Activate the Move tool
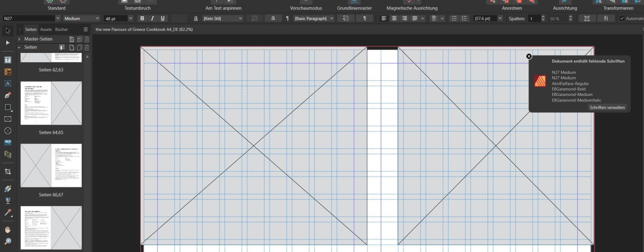Screen dimensions: 644x252 point(8,30)
